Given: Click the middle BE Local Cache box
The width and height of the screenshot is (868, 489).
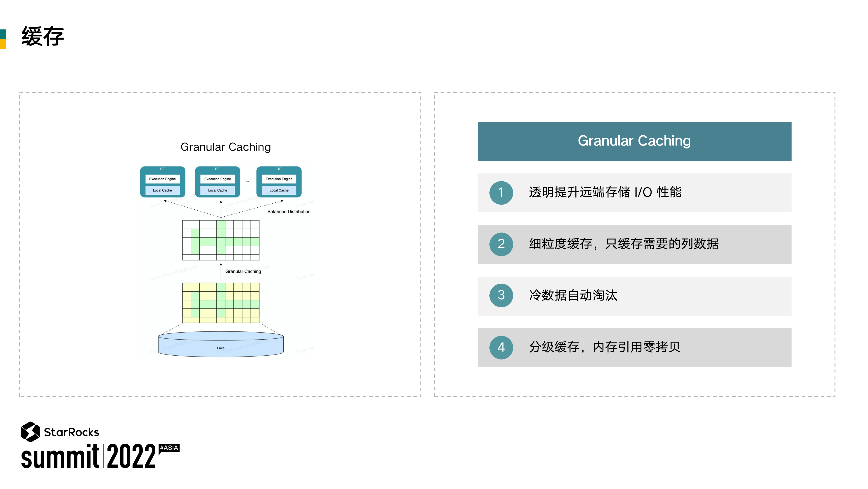Looking at the screenshot, I should [217, 190].
